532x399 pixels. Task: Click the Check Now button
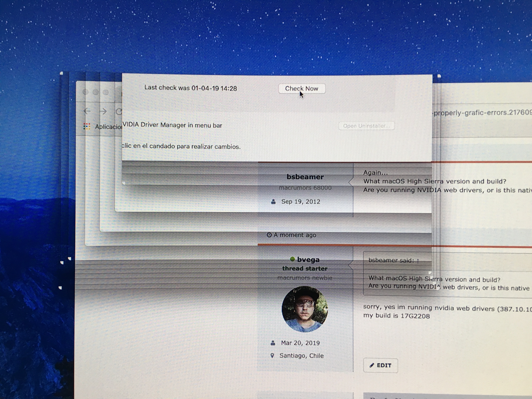302,89
